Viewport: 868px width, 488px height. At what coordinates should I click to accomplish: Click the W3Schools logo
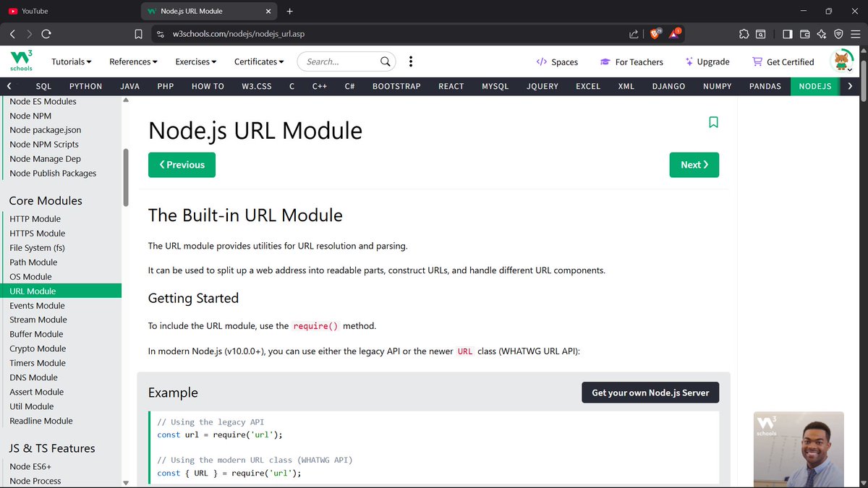tap(20, 61)
